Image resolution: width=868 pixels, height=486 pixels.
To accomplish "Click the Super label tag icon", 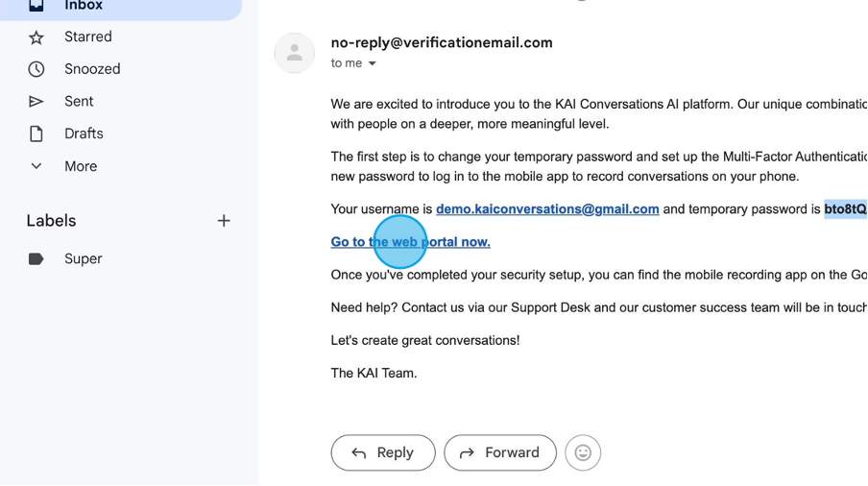I will point(36,259).
